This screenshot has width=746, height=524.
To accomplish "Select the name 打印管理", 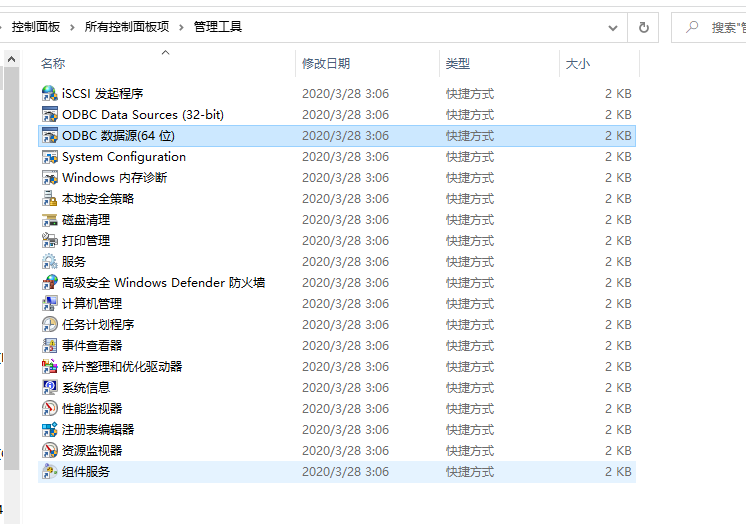I will point(86,241).
